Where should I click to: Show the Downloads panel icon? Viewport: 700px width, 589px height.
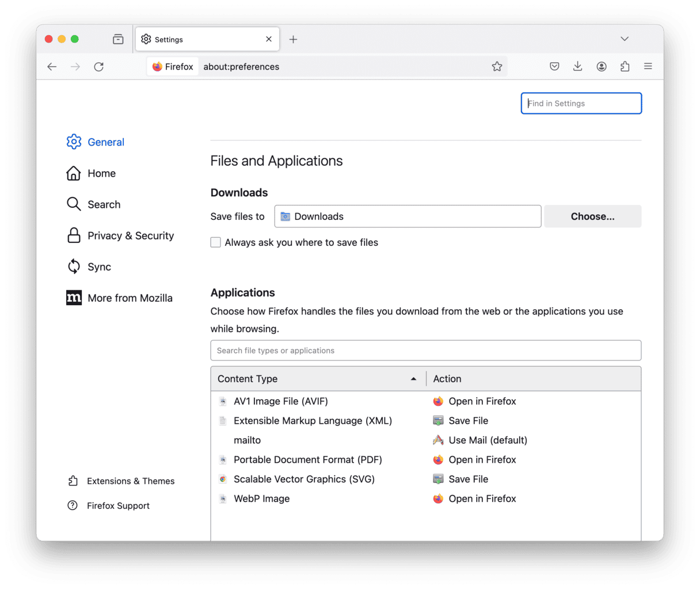[577, 67]
